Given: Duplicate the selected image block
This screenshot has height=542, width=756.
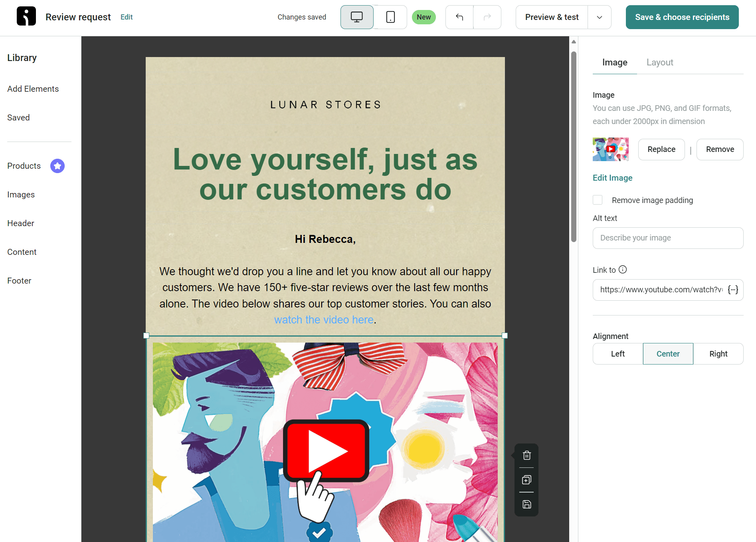Looking at the screenshot, I should [x=526, y=480].
